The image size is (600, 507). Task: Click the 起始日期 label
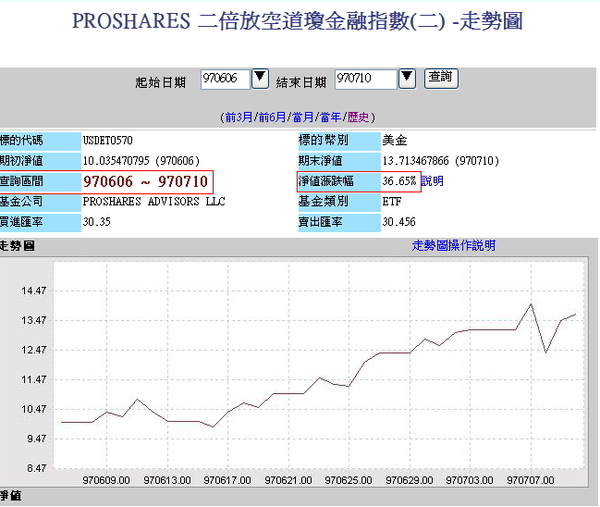pos(161,82)
